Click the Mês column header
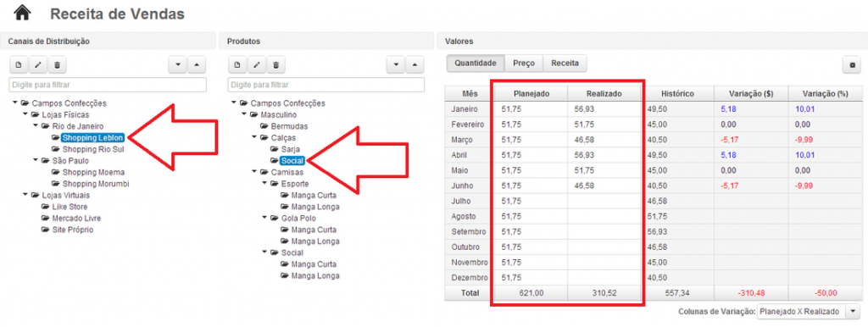Viewport: 868px width, 327px height. coord(470,94)
